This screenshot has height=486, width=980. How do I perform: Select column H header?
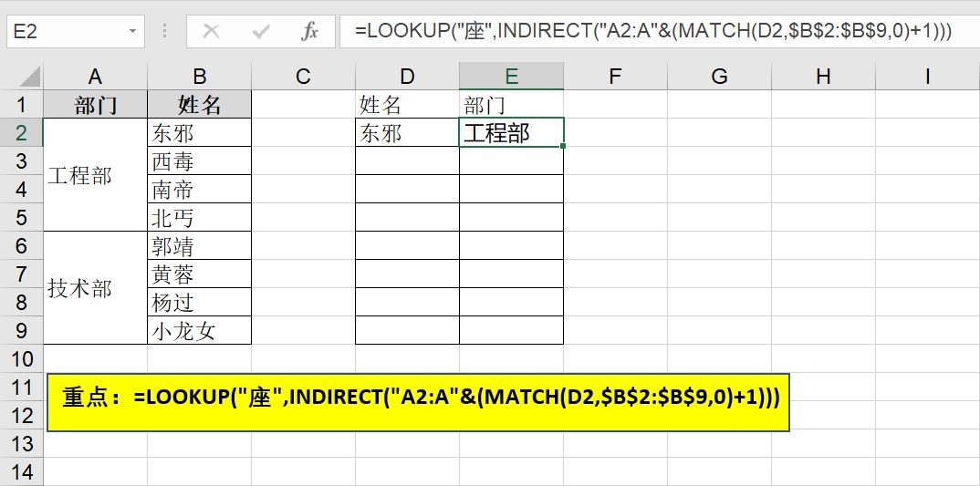[x=823, y=77]
